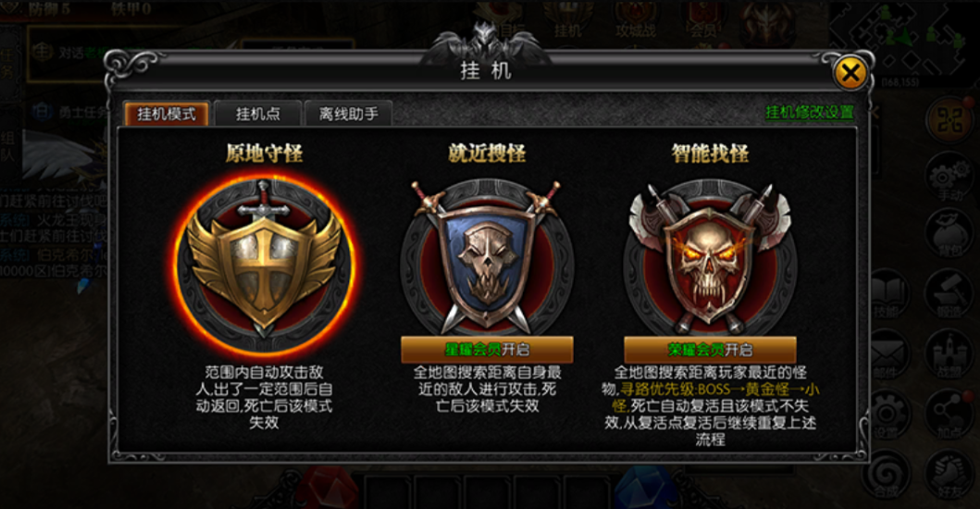Open the 战盟 castle icon
Screen dimensions: 980x509
(x=949, y=354)
